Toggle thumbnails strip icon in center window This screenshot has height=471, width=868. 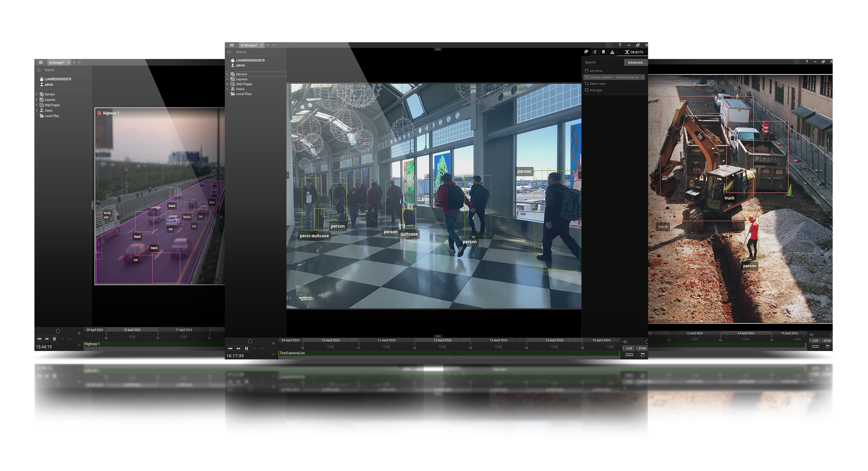(629, 355)
